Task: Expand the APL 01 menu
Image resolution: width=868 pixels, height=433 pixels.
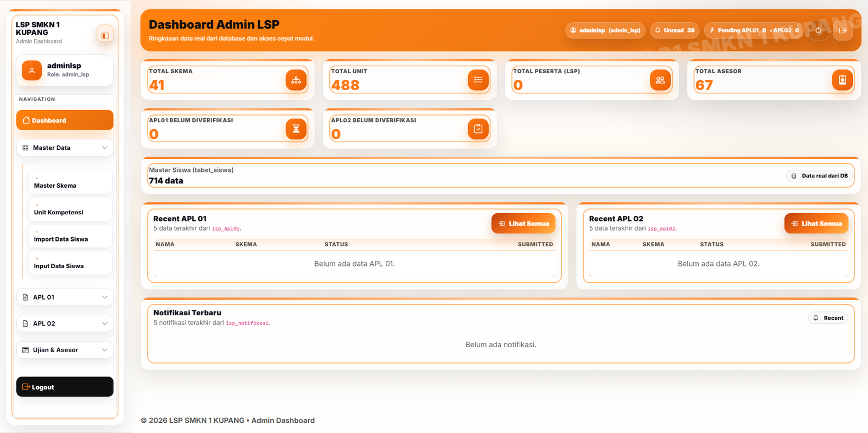Action: tap(65, 297)
